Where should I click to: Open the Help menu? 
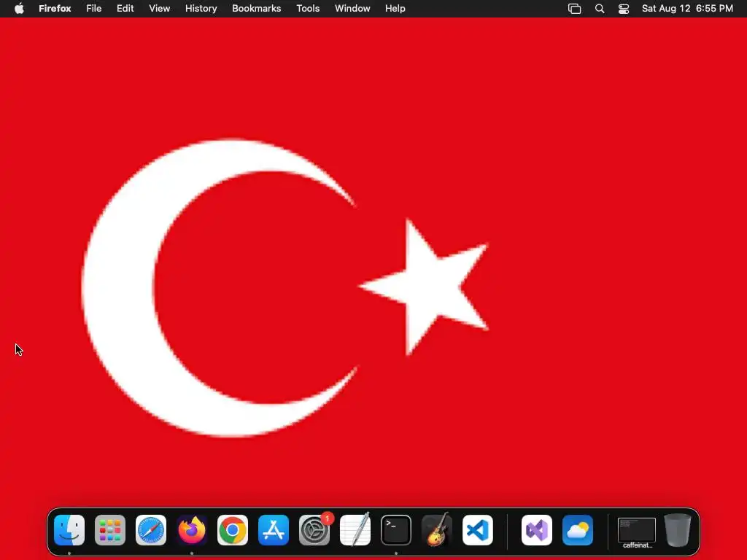(395, 9)
